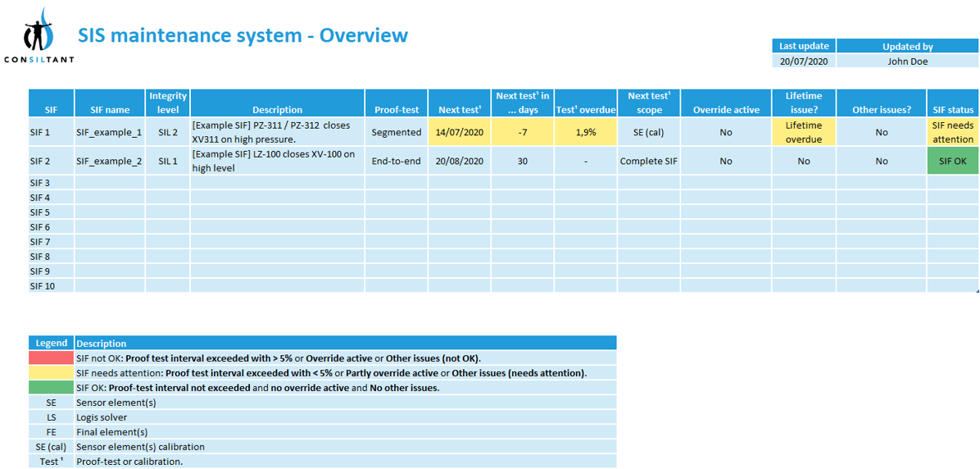Select the SIF needs attention status cell
980x469 pixels.
952,132
